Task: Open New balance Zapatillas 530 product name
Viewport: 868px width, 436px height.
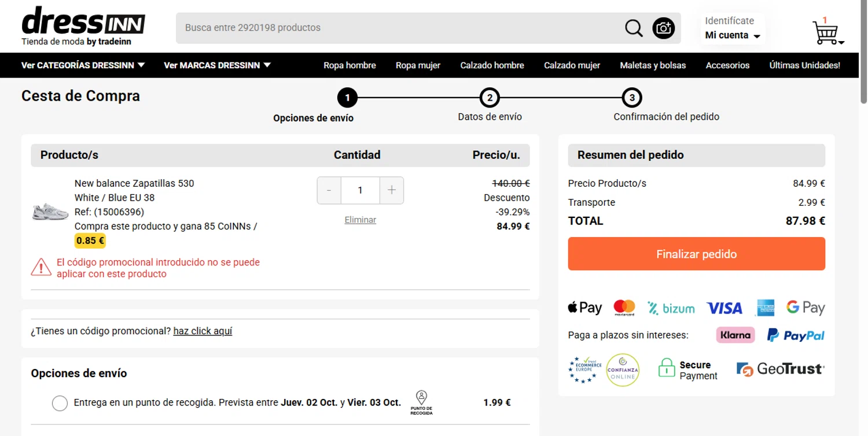Action: [134, 183]
